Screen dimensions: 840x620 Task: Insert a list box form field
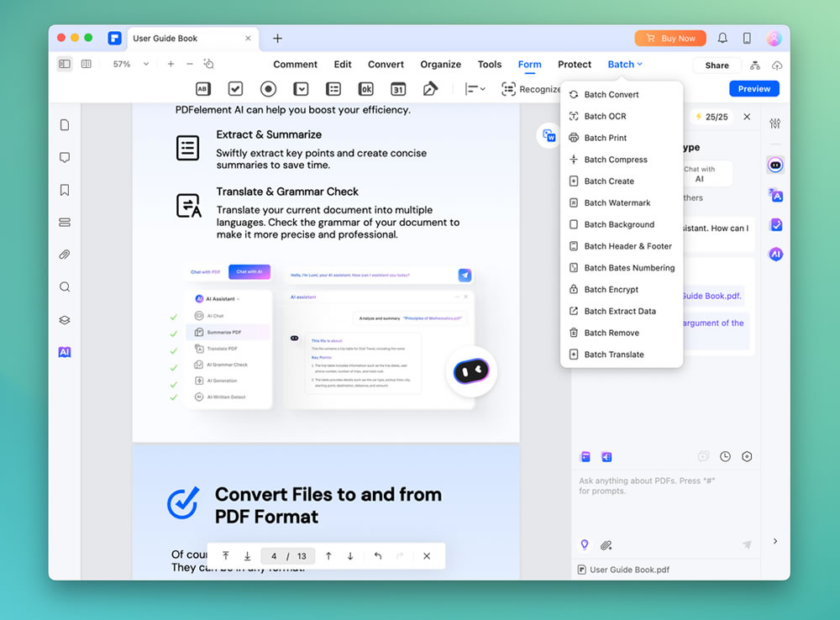click(333, 89)
